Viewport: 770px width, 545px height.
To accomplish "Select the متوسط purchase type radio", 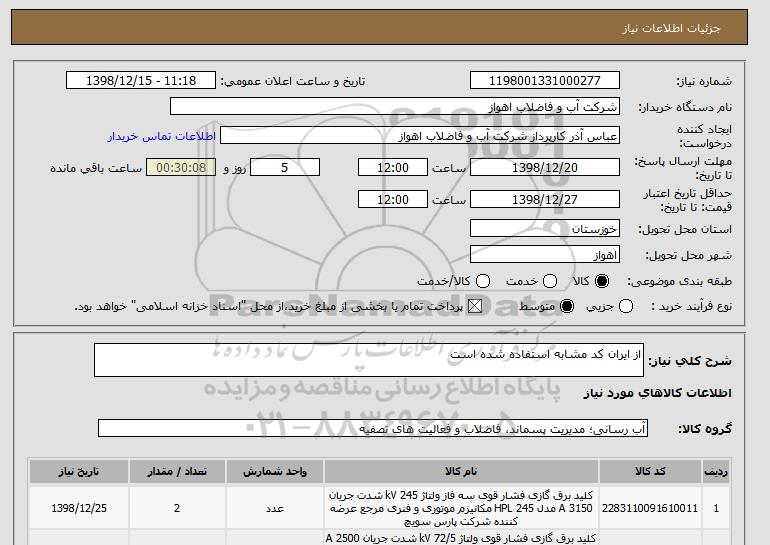I will coord(567,306).
